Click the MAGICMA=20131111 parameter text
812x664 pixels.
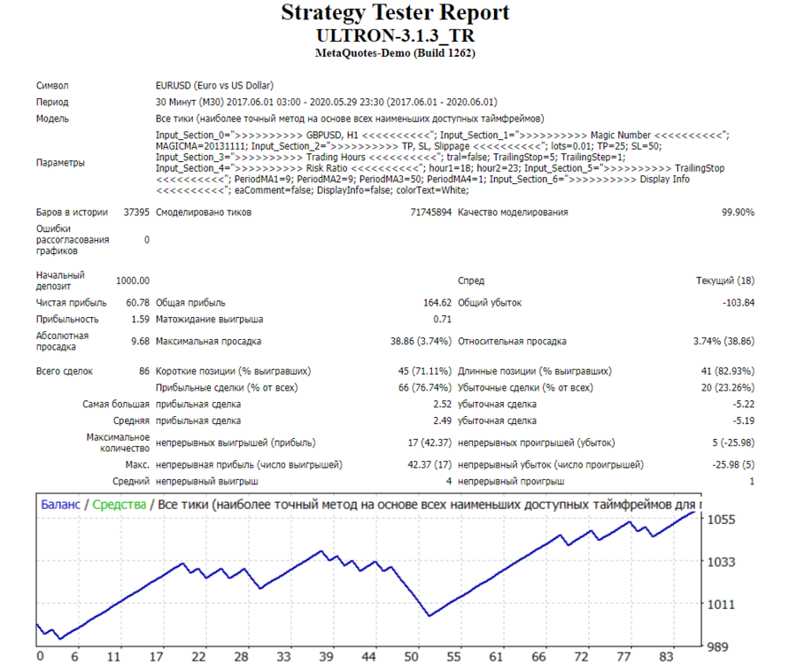[201, 146]
